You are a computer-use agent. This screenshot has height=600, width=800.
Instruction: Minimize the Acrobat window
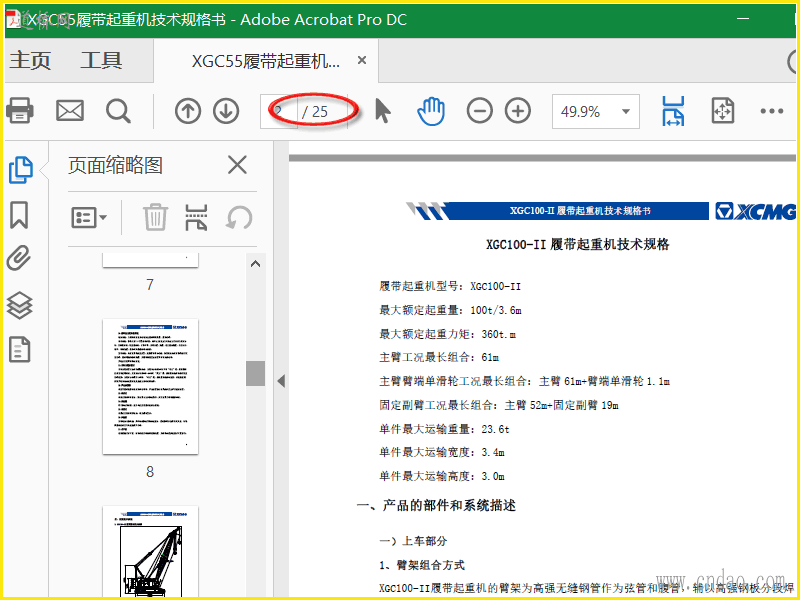tap(743, 19)
